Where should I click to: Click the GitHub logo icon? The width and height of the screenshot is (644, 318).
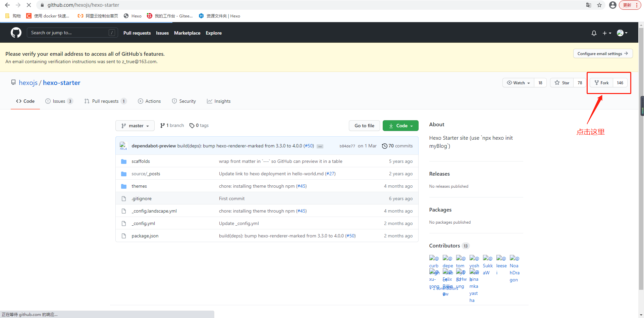point(16,33)
